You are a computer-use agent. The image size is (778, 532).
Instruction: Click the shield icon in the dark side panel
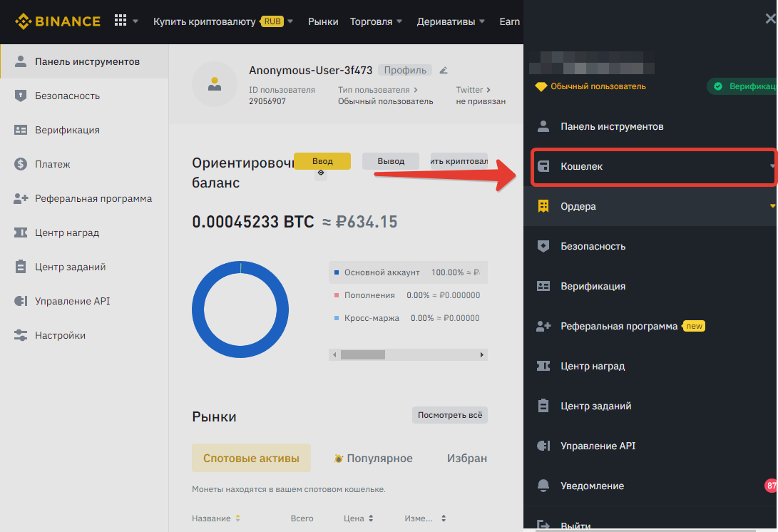tap(543, 246)
